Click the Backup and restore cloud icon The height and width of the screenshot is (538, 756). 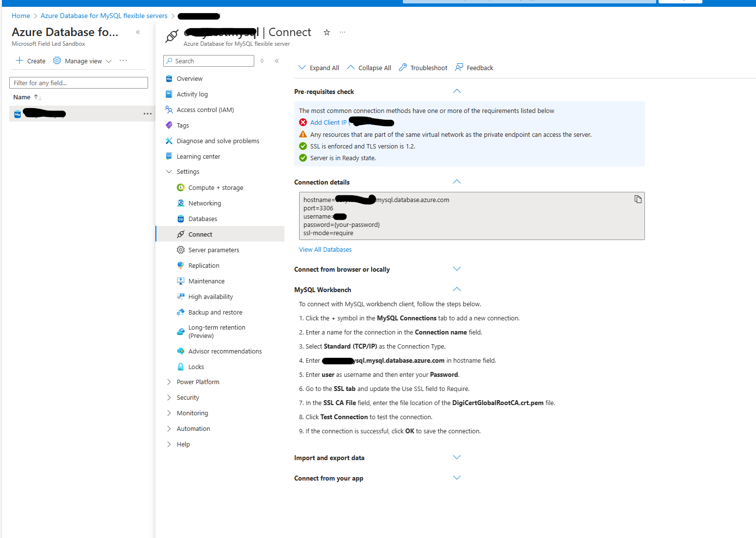181,313
